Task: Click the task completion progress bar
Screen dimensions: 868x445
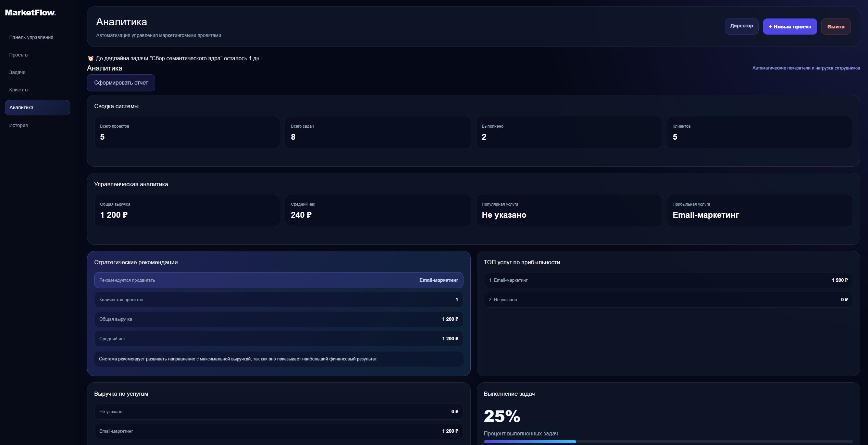Action: (668, 442)
